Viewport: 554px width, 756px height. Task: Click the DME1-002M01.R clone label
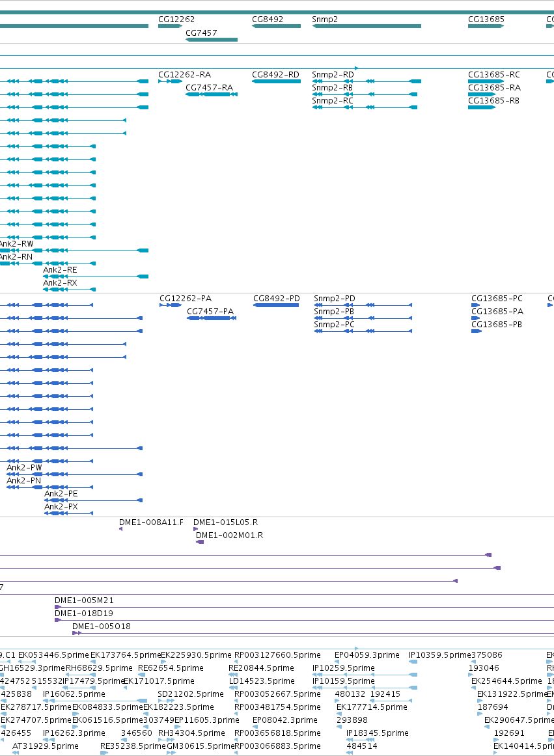[229, 535]
